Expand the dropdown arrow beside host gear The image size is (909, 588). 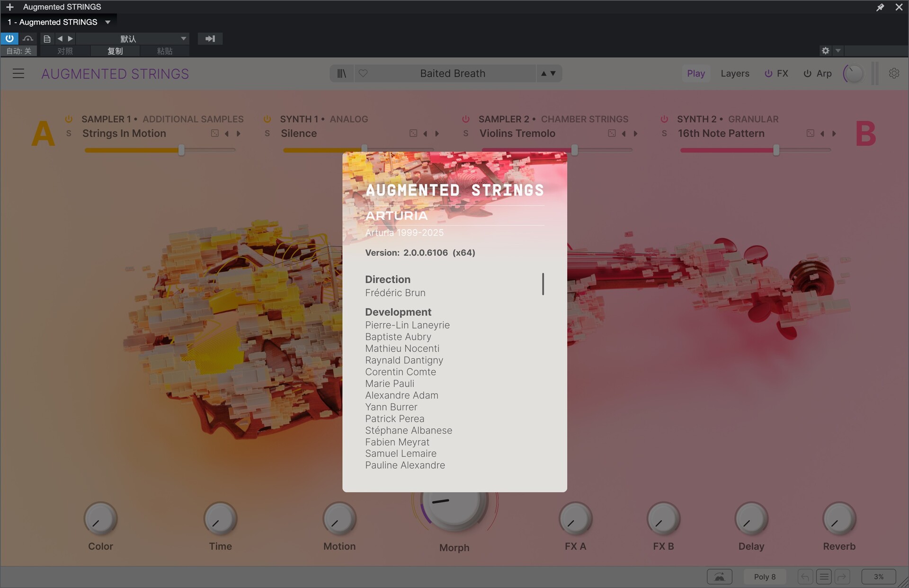(838, 51)
